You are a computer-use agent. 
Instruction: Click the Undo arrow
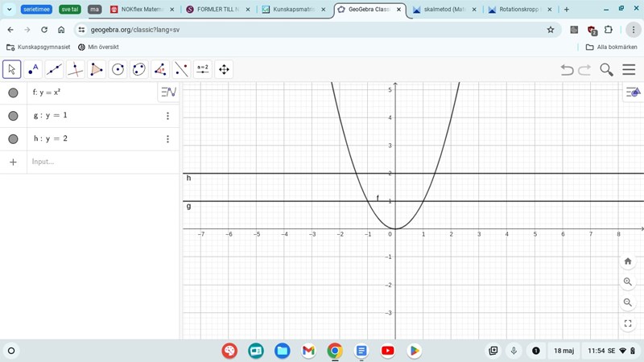(x=567, y=70)
